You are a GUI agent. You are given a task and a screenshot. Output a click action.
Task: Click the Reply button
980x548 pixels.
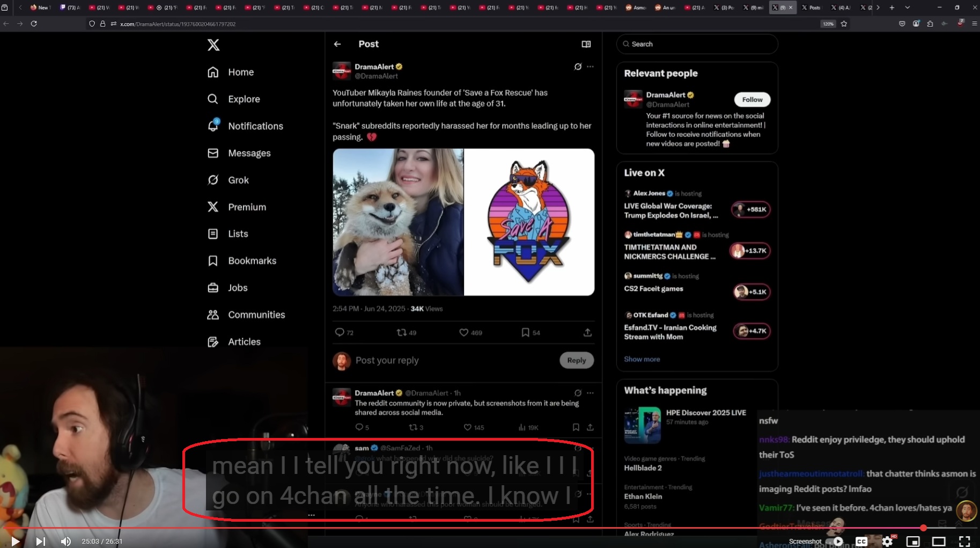pyautogui.click(x=577, y=360)
